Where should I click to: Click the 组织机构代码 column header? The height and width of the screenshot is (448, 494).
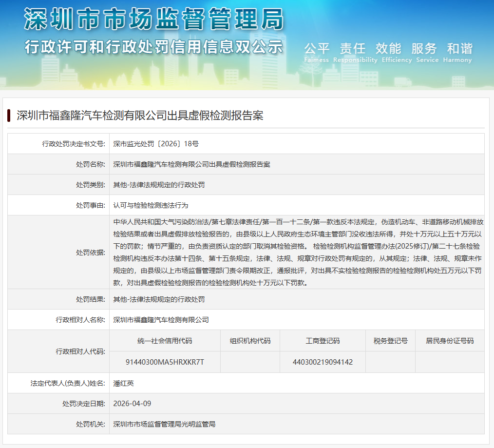250,341
